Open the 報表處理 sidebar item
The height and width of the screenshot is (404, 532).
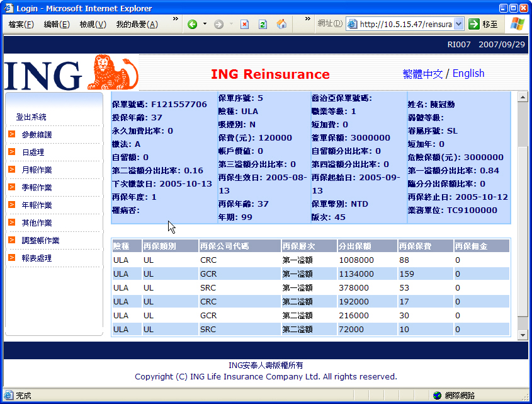(x=37, y=258)
